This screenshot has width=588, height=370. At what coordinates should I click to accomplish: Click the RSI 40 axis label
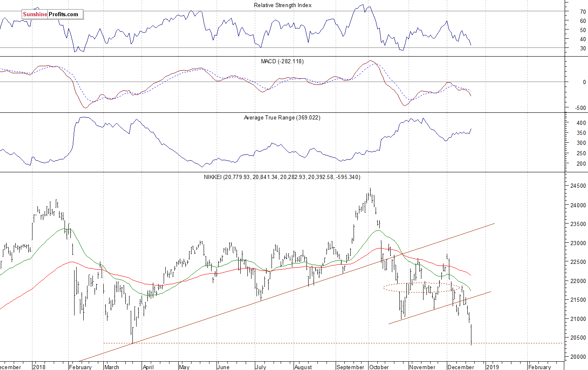coord(583,39)
